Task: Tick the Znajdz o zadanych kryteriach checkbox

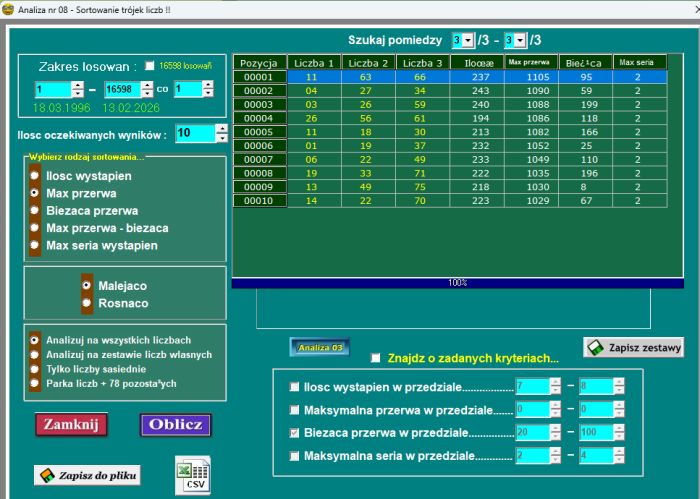Action: (376, 358)
